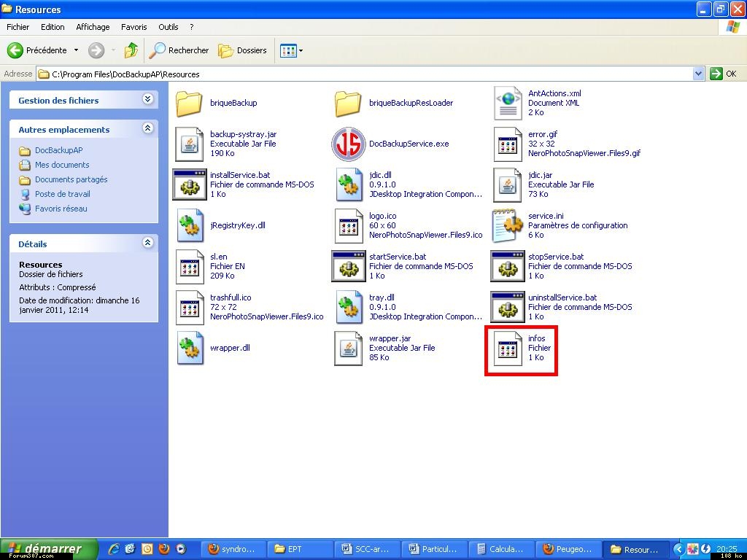Screen dimensions: 747x560
Task: Click the Rechercher toolbar button
Action: tap(179, 50)
